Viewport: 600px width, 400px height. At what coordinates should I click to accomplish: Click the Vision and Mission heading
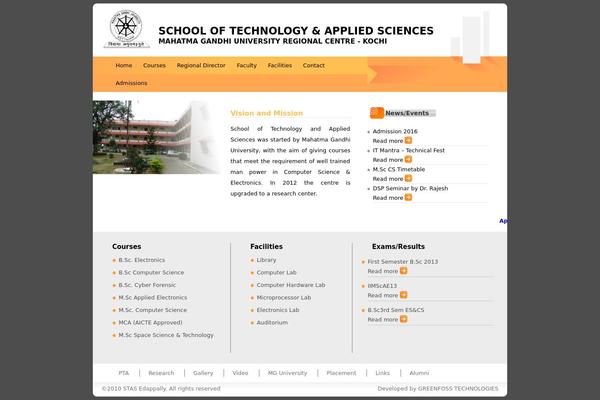[x=267, y=113]
